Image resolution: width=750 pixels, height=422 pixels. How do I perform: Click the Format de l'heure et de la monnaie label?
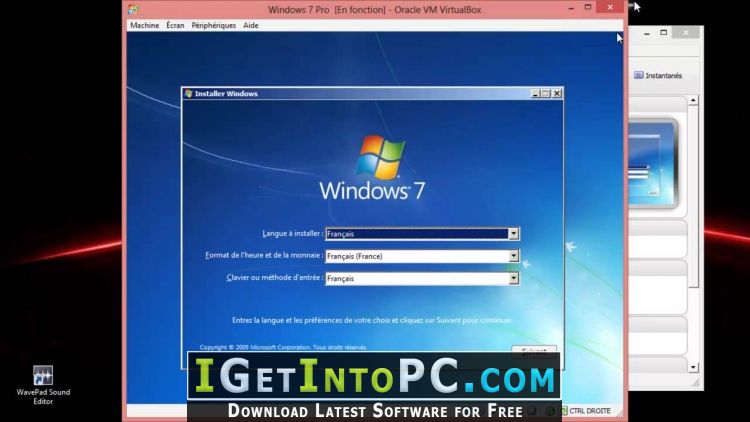pos(264,255)
